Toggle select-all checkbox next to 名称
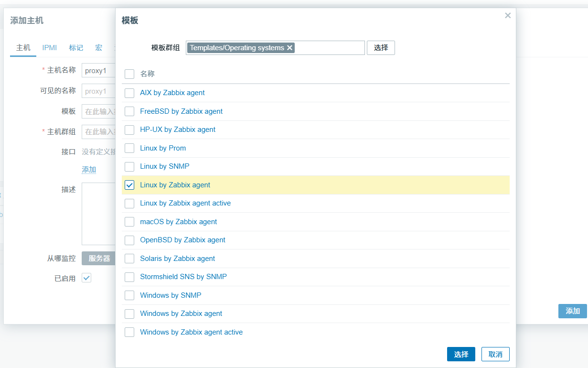The image size is (588, 368). [x=129, y=74]
